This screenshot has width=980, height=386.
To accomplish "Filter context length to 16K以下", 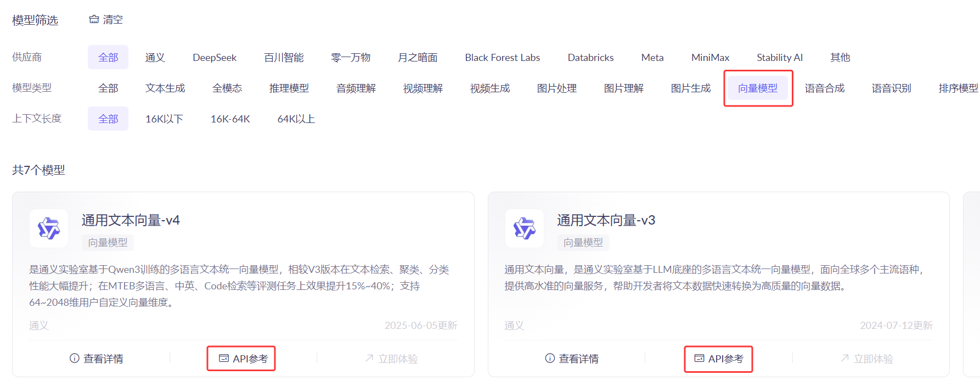I will click(164, 119).
